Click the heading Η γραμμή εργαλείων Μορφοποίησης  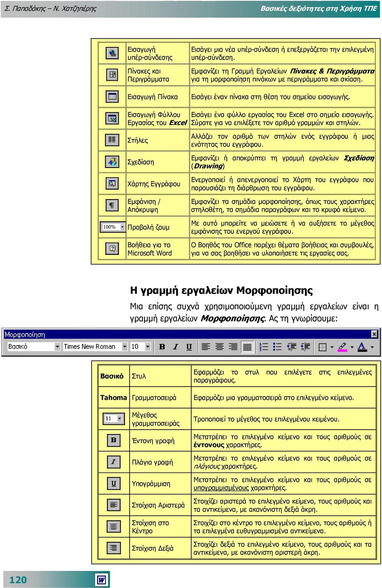point(221,290)
